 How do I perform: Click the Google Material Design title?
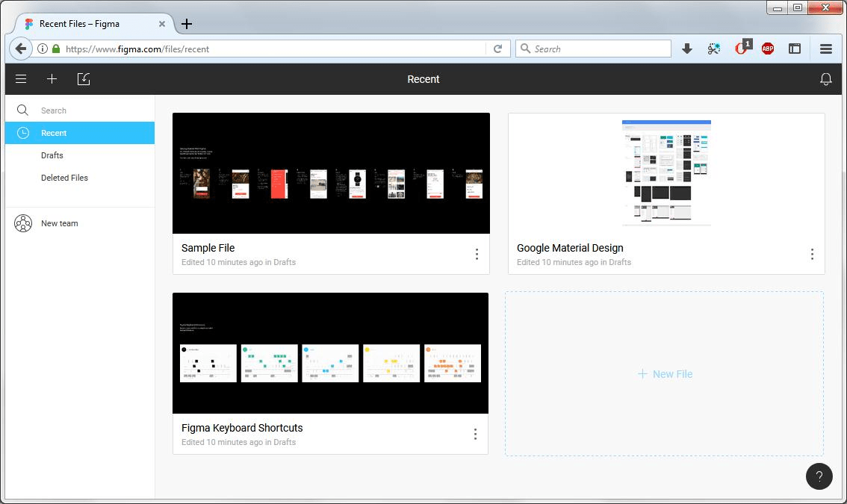pyautogui.click(x=570, y=248)
